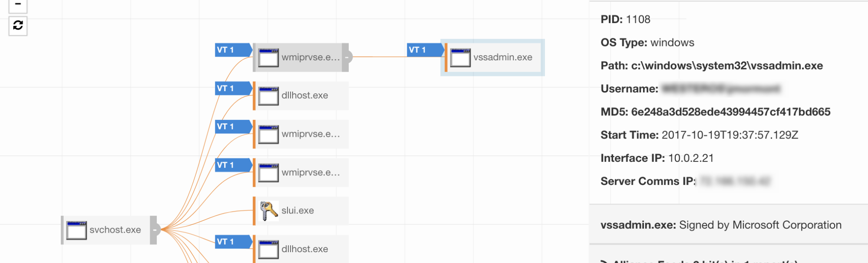Collapse the svchost.exe child processes

[x=155, y=230]
